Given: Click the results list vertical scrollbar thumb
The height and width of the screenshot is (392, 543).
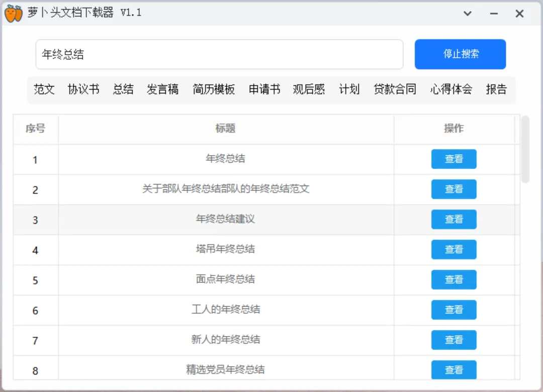Looking at the screenshot, I should click(x=525, y=149).
